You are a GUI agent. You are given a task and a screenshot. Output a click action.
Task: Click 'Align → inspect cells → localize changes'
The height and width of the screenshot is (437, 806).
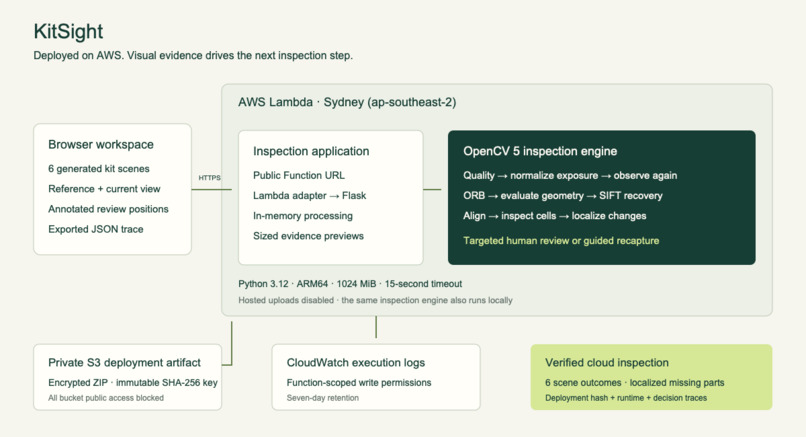click(555, 216)
